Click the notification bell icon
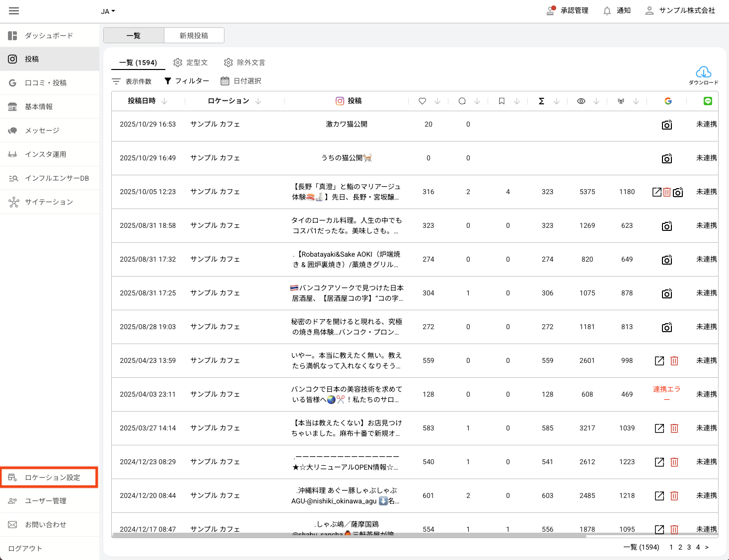The width and height of the screenshot is (729, 560). click(x=607, y=11)
